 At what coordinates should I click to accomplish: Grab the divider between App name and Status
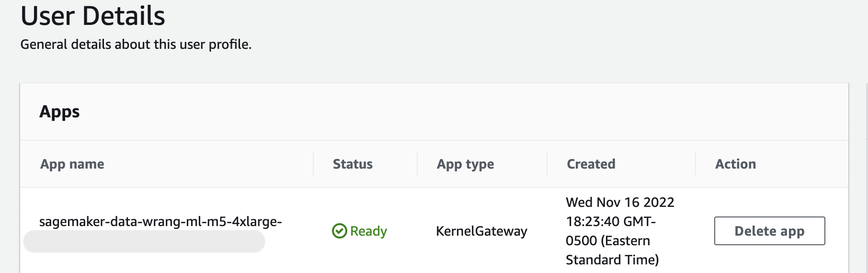tap(313, 164)
